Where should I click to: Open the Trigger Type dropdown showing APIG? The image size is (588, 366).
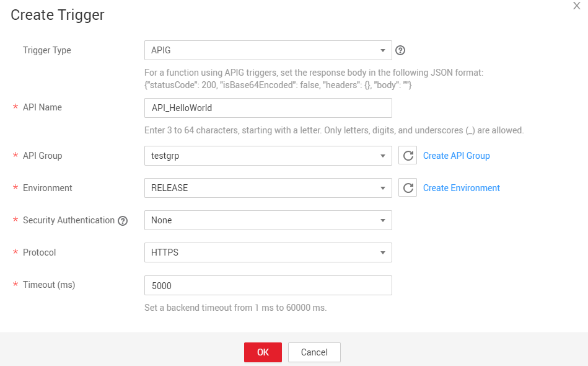click(268, 50)
